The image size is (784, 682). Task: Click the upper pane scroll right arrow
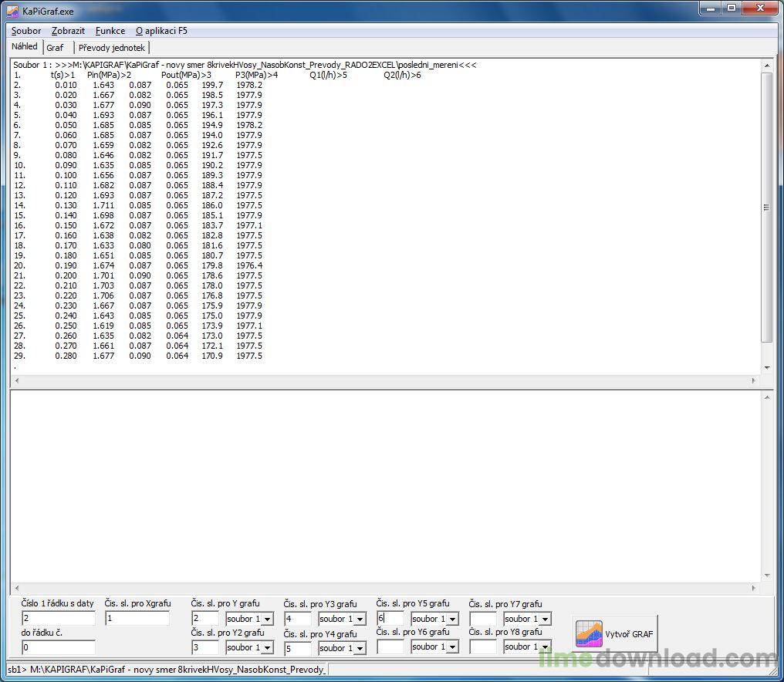point(754,380)
